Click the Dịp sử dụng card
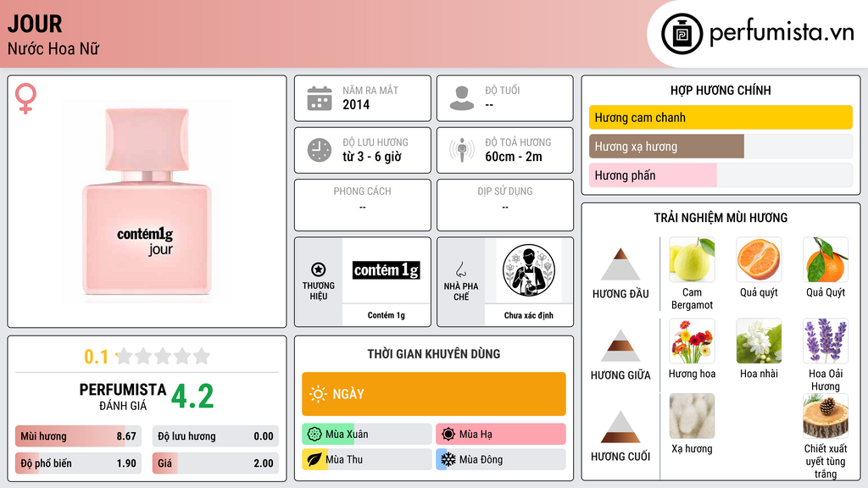Viewport: 868px width, 488px height. [x=505, y=205]
